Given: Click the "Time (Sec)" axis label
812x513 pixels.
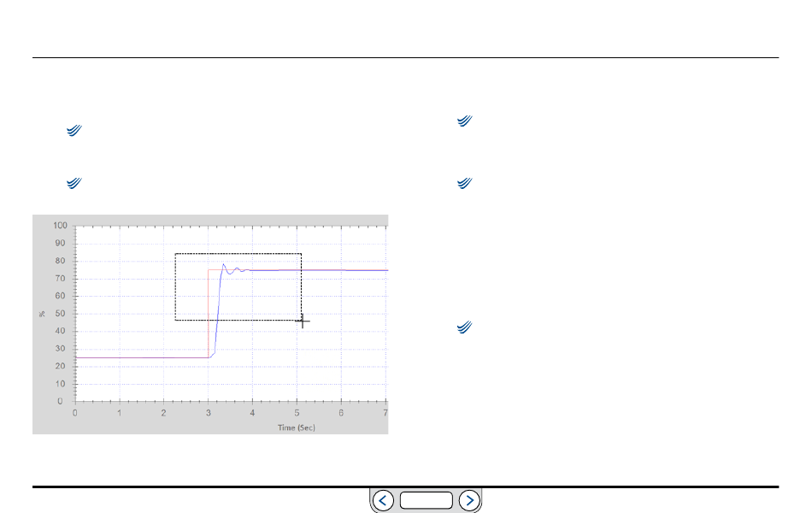Looking at the screenshot, I should pos(297,427).
